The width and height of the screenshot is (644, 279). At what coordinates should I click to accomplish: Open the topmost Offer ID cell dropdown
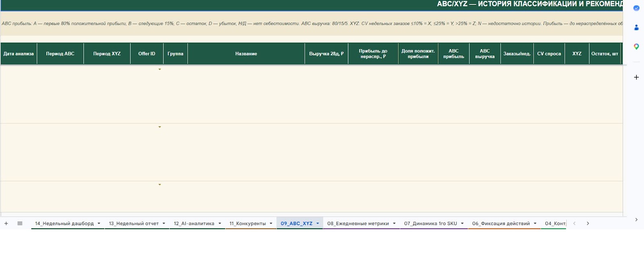click(160, 70)
